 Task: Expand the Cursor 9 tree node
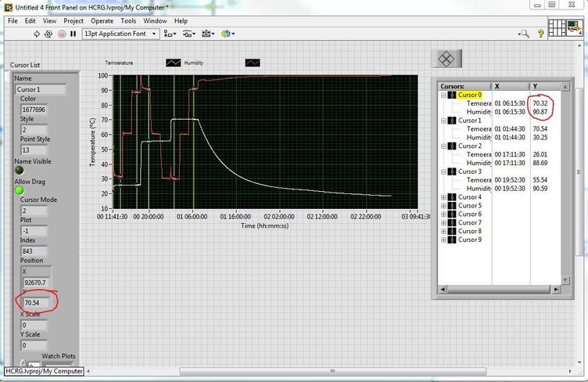tap(443, 240)
